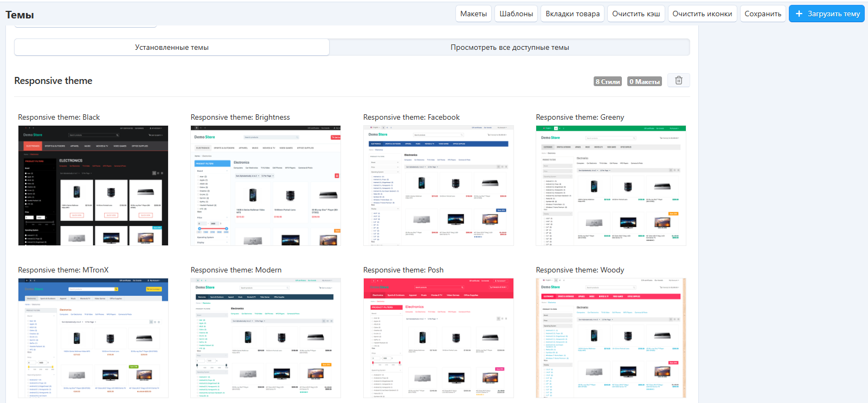Viewport: 868px width, 403px height.
Task: Open the Макеты page
Action: (x=473, y=14)
